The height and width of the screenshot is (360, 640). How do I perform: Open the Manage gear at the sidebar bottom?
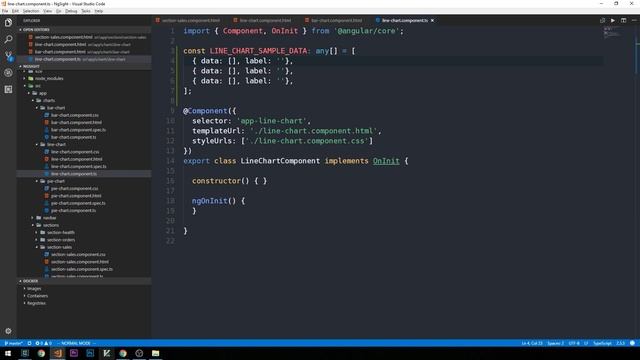pos(8,331)
